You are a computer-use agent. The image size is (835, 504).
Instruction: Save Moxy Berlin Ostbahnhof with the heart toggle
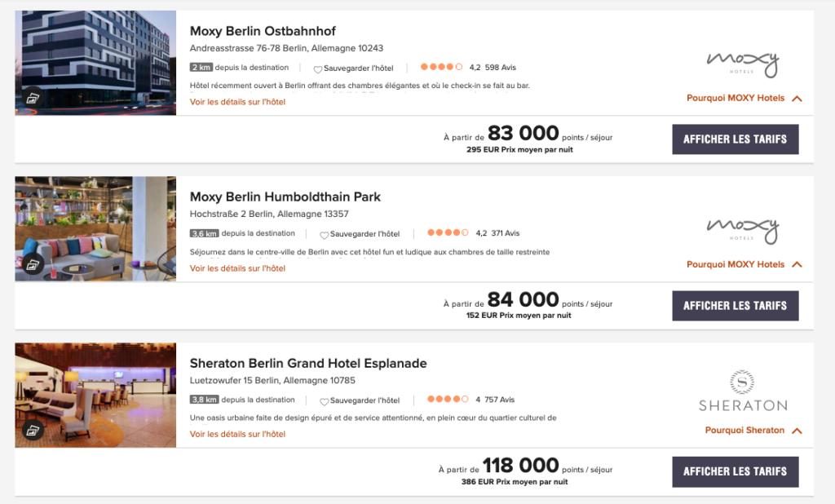click(x=318, y=69)
